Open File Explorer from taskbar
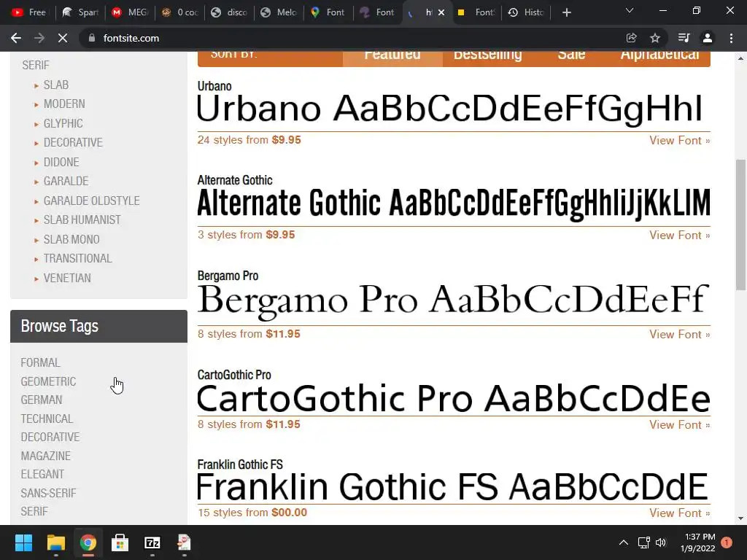This screenshot has width=747, height=560. 55,542
